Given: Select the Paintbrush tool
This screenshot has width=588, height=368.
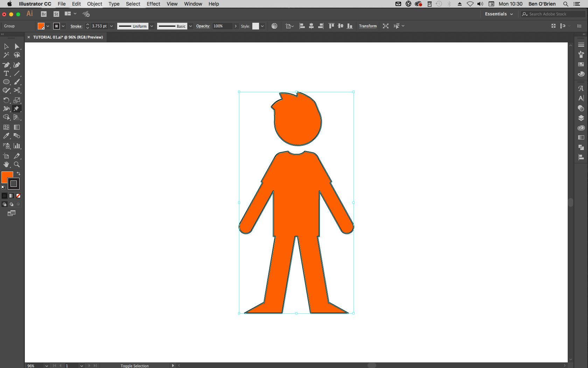Looking at the screenshot, I should coord(17,82).
